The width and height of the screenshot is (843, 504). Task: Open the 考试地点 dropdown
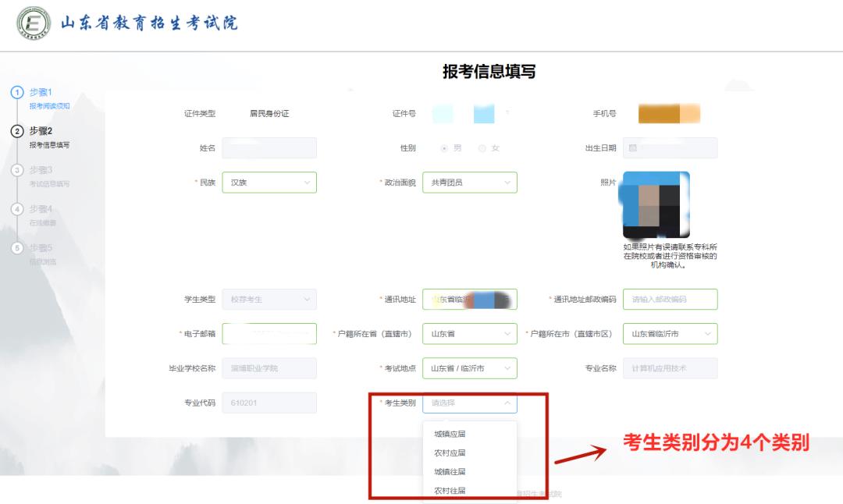(469, 367)
